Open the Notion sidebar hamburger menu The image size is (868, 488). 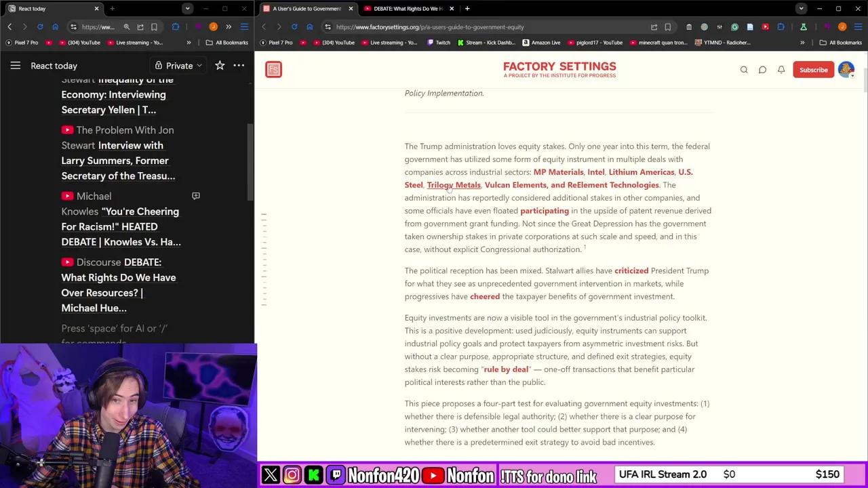[x=15, y=66]
